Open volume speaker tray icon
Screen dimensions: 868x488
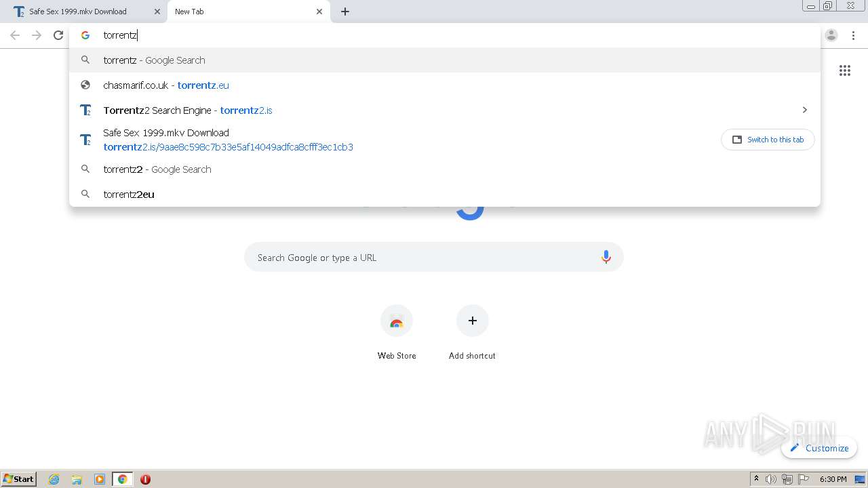click(771, 479)
